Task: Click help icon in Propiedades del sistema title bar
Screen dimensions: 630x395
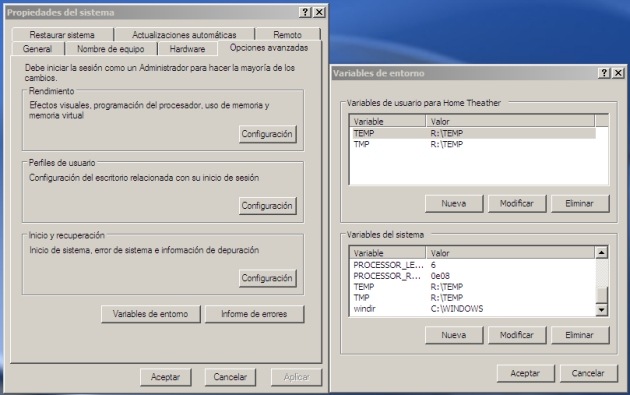Action: [x=305, y=12]
